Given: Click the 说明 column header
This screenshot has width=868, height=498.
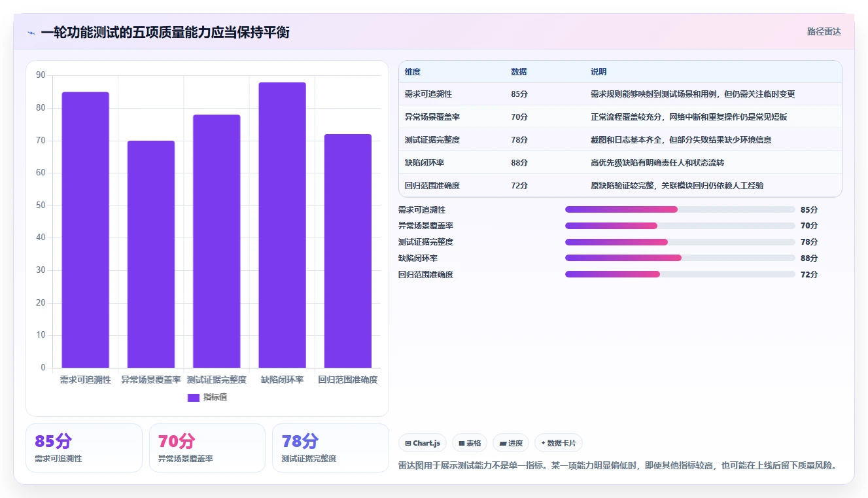Looking at the screenshot, I should [x=599, y=72].
